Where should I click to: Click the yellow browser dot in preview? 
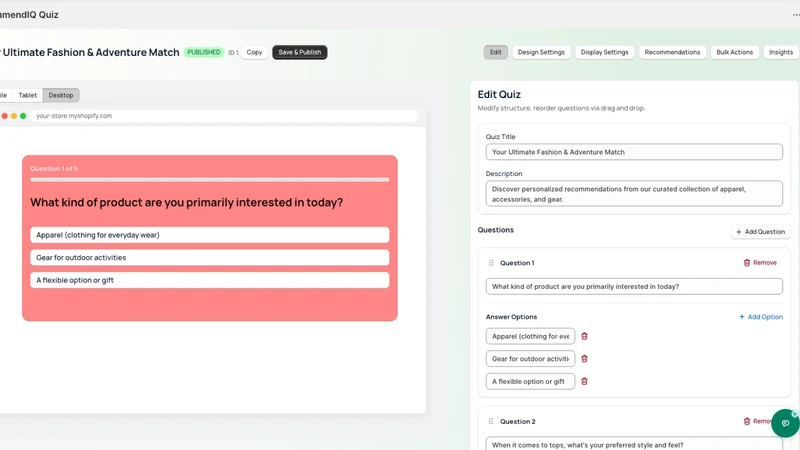[14, 116]
